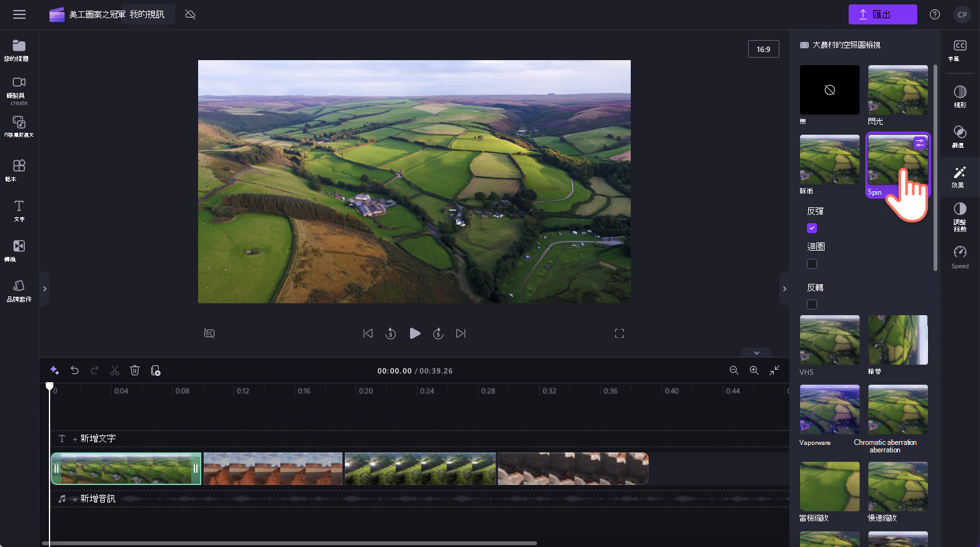The width and height of the screenshot is (980, 547).
Task: Select the no-effect black thumbnail
Action: click(x=830, y=90)
